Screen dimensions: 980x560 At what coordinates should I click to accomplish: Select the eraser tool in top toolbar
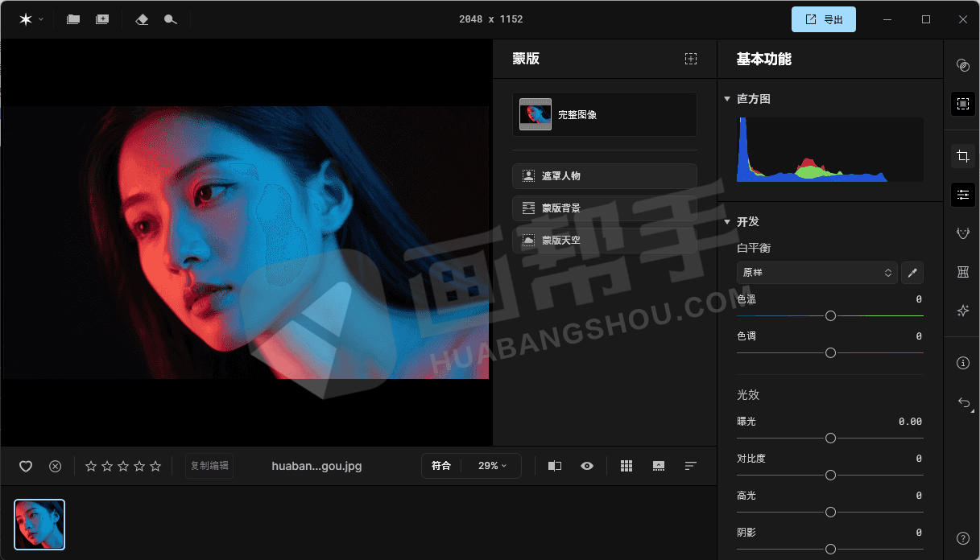[x=142, y=19]
